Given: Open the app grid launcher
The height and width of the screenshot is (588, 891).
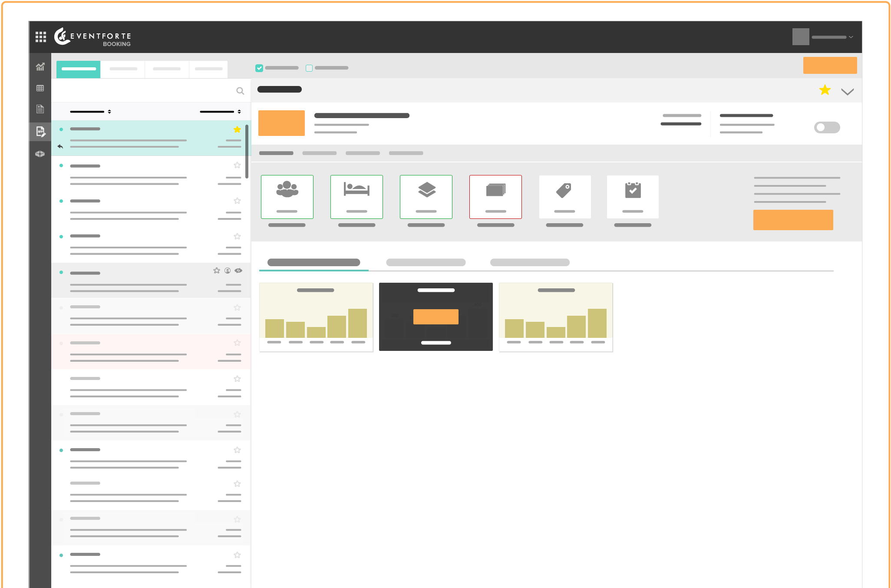Looking at the screenshot, I should (40, 37).
